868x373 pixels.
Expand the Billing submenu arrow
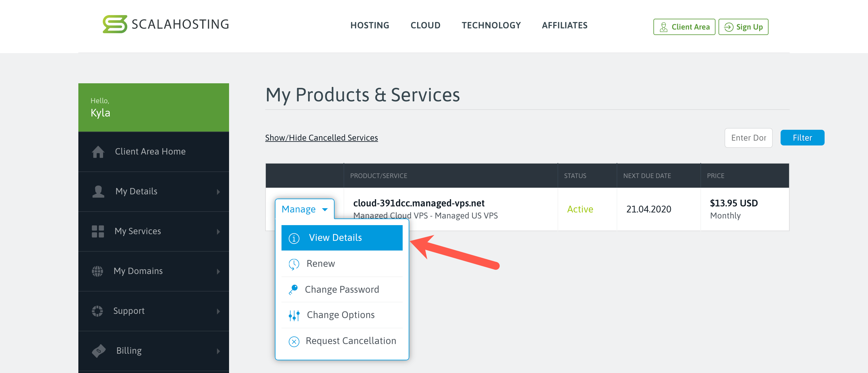point(218,351)
